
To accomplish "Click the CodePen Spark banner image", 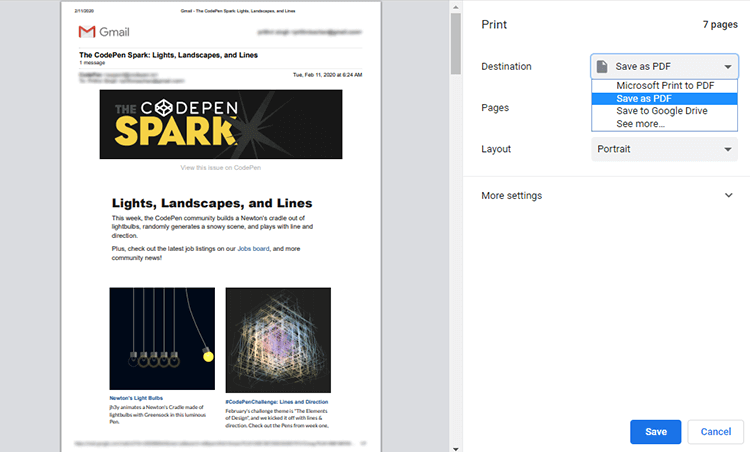I will 221,124.
